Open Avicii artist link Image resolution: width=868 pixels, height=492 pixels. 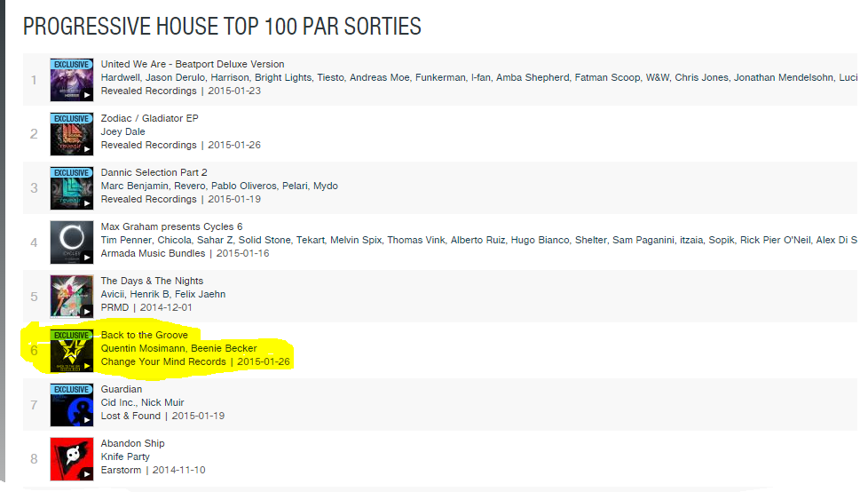tap(113, 294)
